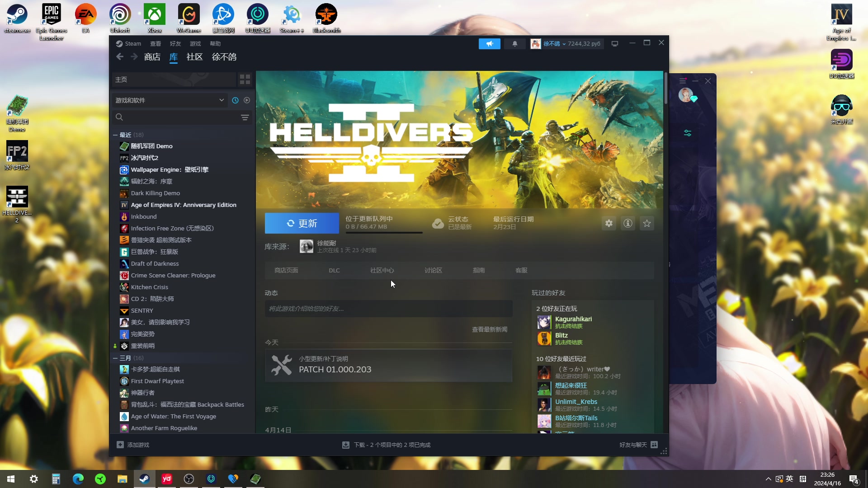Open the Xbox desktop shortcut
The width and height of the screenshot is (868, 488).
pos(155,19)
